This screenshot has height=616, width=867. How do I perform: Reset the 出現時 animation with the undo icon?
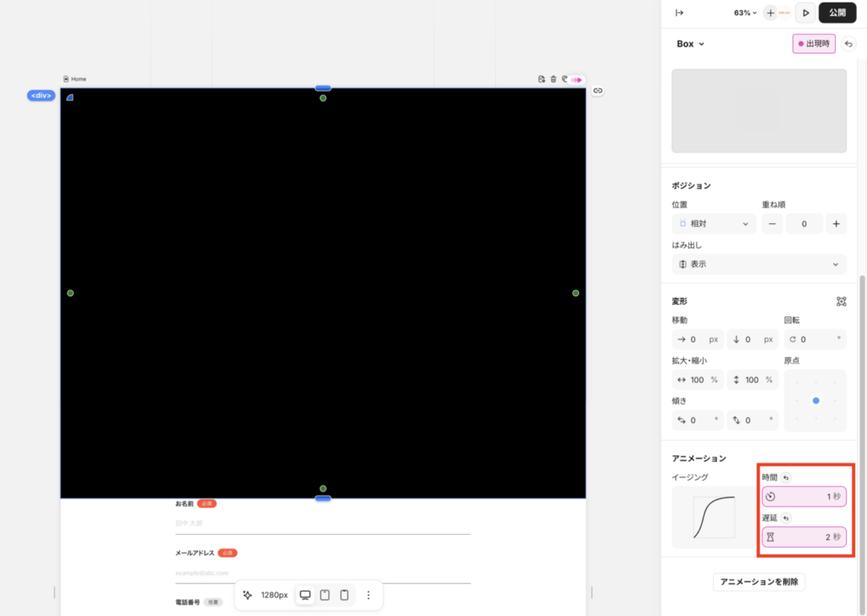click(x=848, y=44)
